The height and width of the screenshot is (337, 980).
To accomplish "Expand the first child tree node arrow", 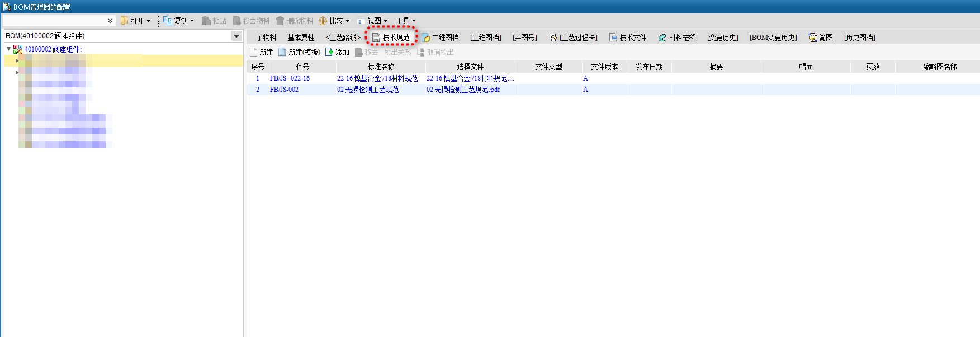I will click(17, 60).
